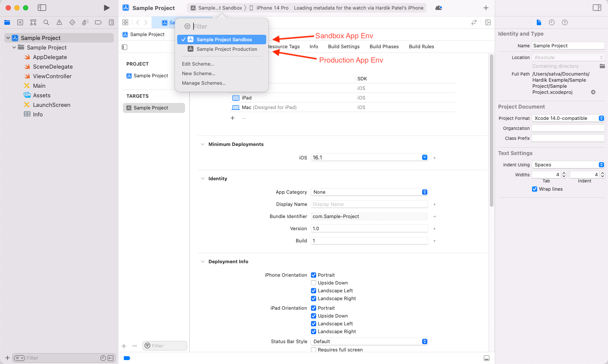
Task: Toggle iPad Landscape Right checkbox
Action: pos(314,331)
